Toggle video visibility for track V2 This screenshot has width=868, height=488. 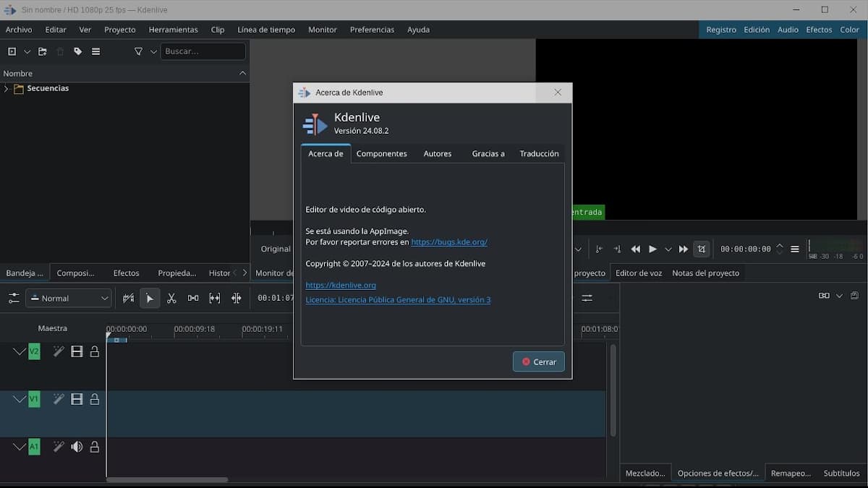77,351
